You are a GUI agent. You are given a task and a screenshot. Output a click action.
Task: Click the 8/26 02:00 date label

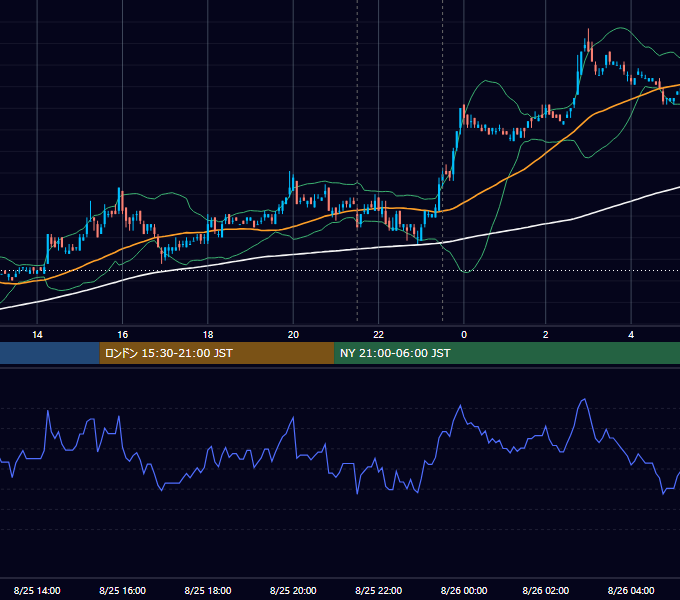[x=546, y=590]
